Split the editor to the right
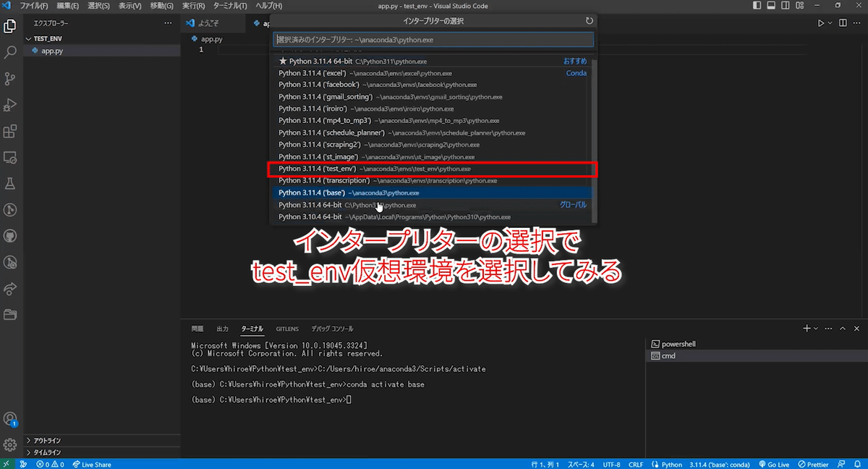The height and width of the screenshot is (469, 868). 841,23
